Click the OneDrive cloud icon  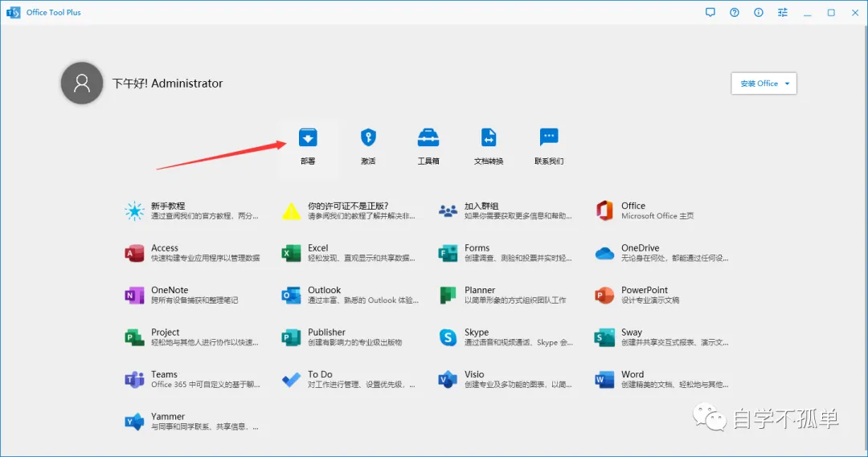pos(604,254)
